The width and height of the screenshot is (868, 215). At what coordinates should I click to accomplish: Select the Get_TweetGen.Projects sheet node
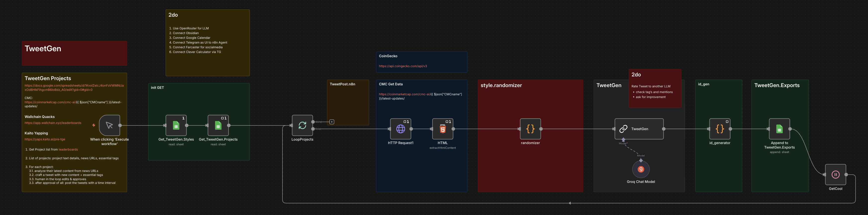tap(218, 126)
